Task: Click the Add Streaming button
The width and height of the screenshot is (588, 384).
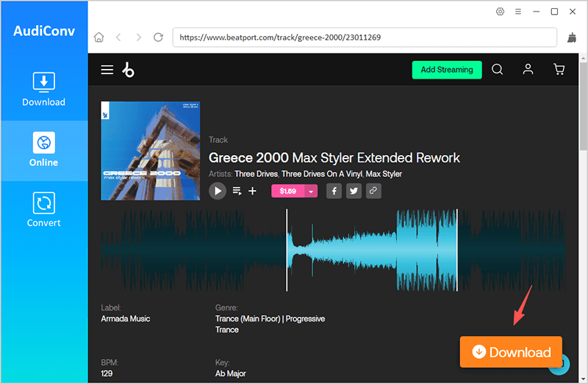Action: pos(447,70)
